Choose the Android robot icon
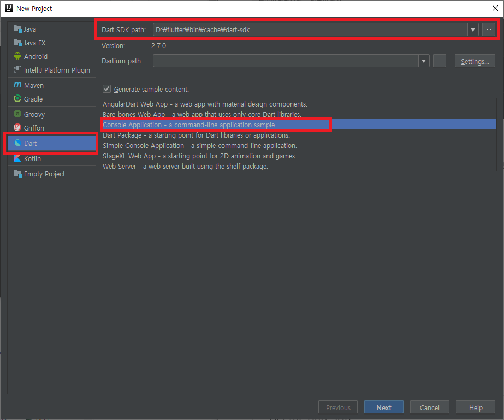This screenshot has height=420, width=504. 17,56
